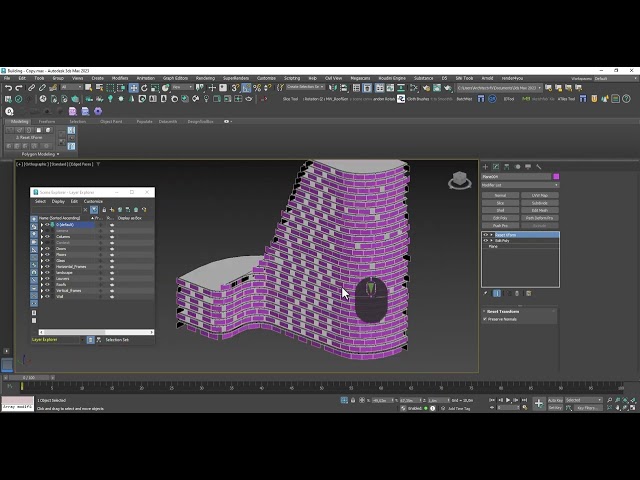Expand the Vertical_Frames layer tree

coord(42,291)
